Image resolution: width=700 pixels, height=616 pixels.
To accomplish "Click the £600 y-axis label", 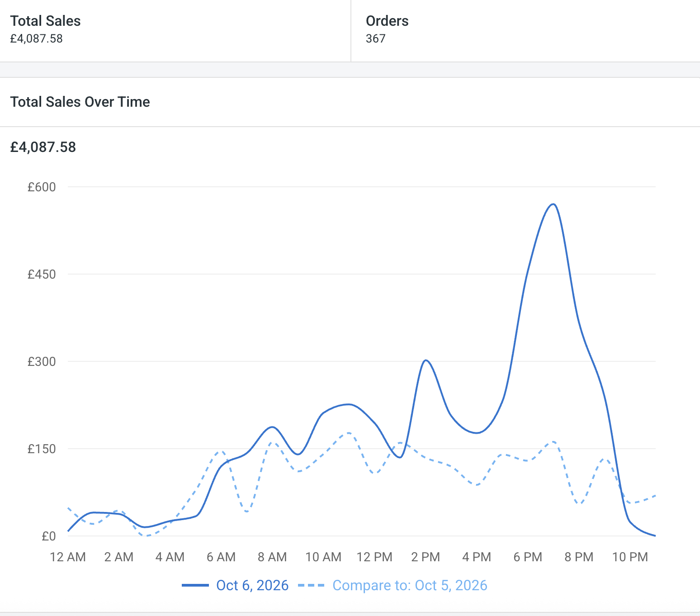I will pyautogui.click(x=42, y=187).
